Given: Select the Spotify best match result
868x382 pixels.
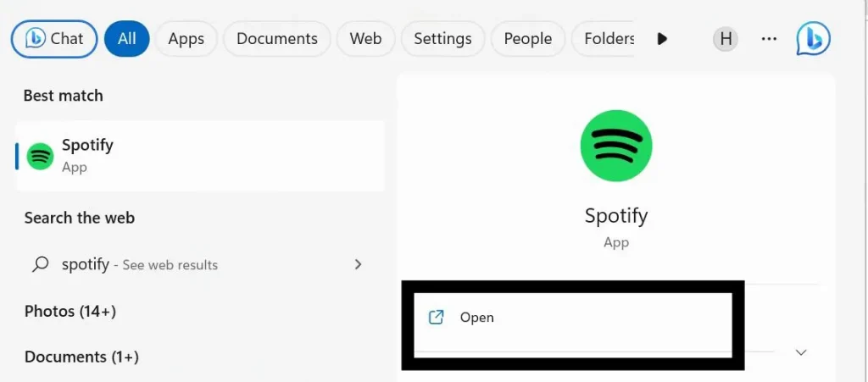Looking at the screenshot, I should coord(200,156).
